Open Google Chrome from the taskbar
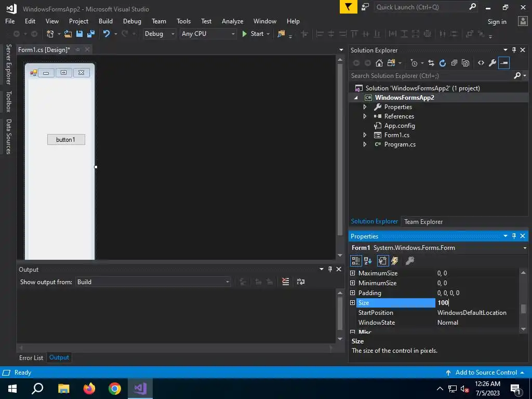 115,389
